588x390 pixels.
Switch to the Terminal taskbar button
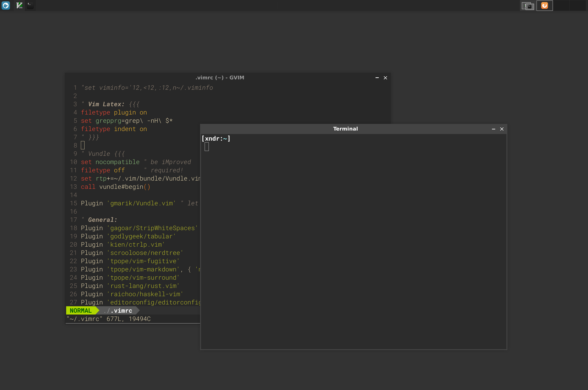pos(30,6)
